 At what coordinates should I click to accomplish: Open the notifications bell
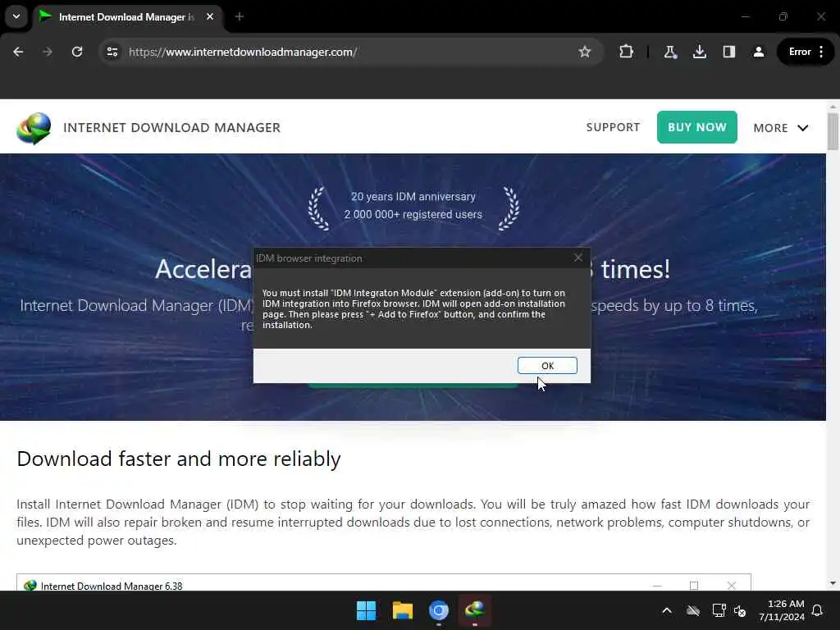817,610
